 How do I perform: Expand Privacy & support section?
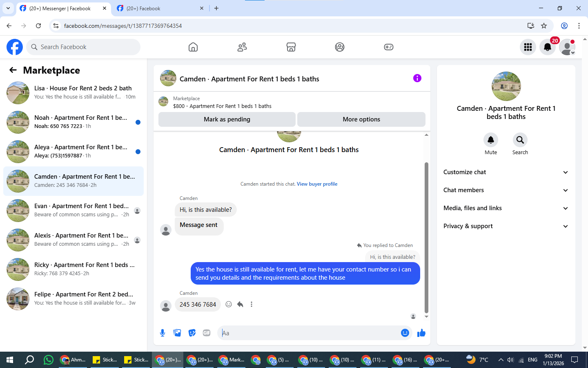pyautogui.click(x=506, y=226)
